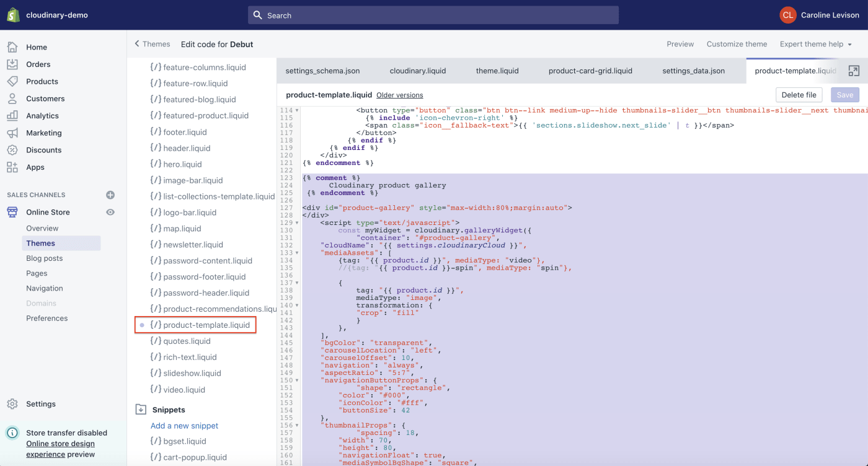The width and height of the screenshot is (868, 466).
Task: Collapse code fold at line 114
Action: tap(297, 110)
